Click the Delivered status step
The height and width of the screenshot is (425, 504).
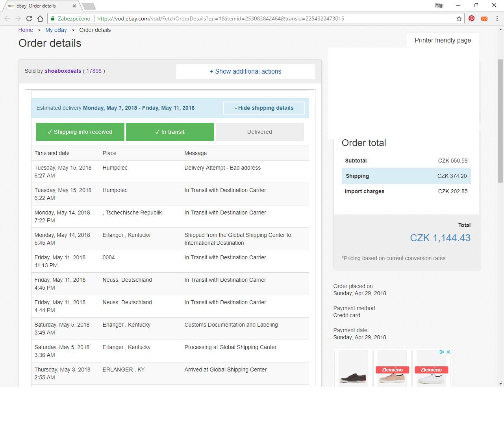tap(260, 132)
